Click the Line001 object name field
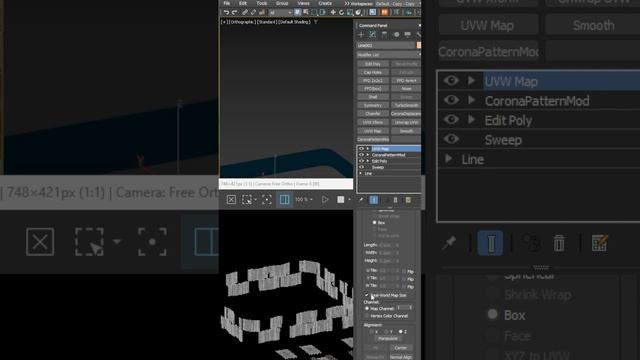 point(386,45)
